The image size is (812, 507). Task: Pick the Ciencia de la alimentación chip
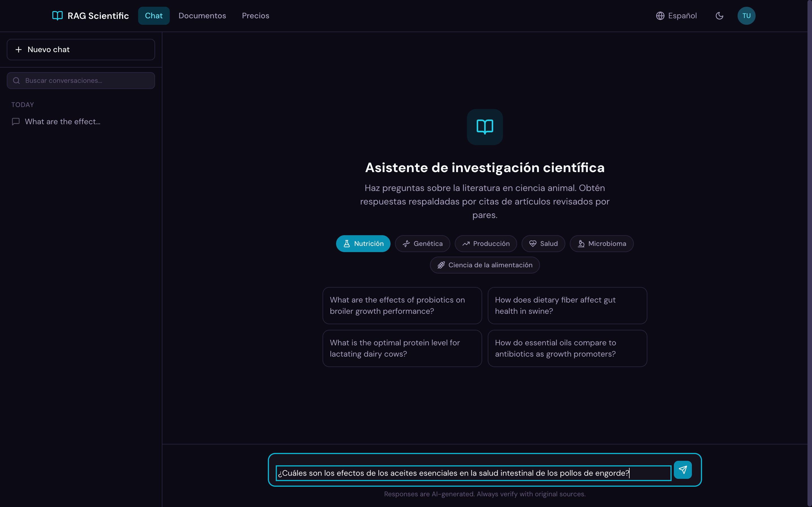coord(484,265)
